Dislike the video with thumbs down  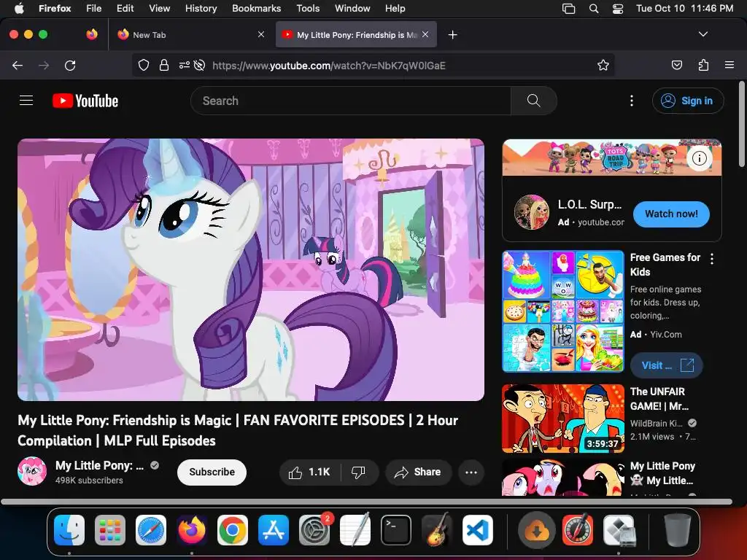[358, 472]
